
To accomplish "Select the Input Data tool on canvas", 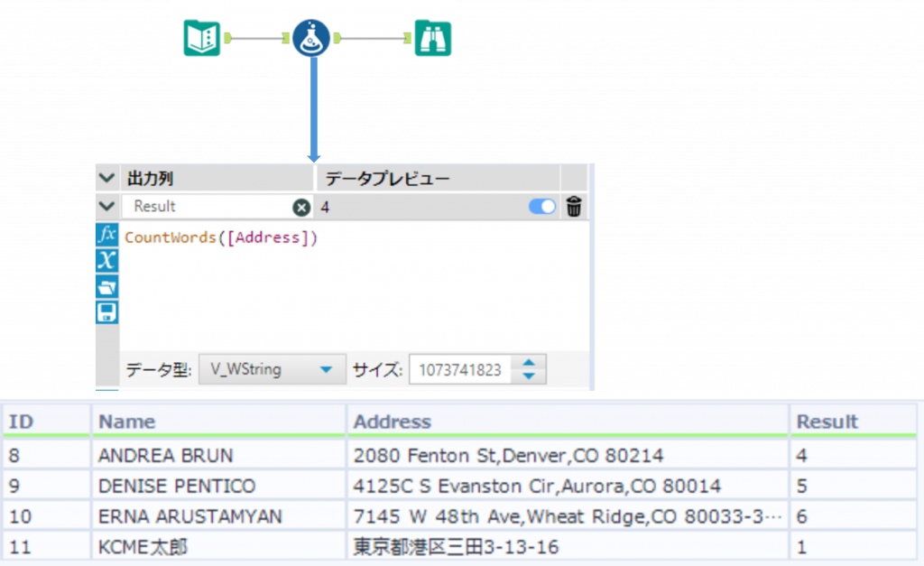I will tap(202, 38).
